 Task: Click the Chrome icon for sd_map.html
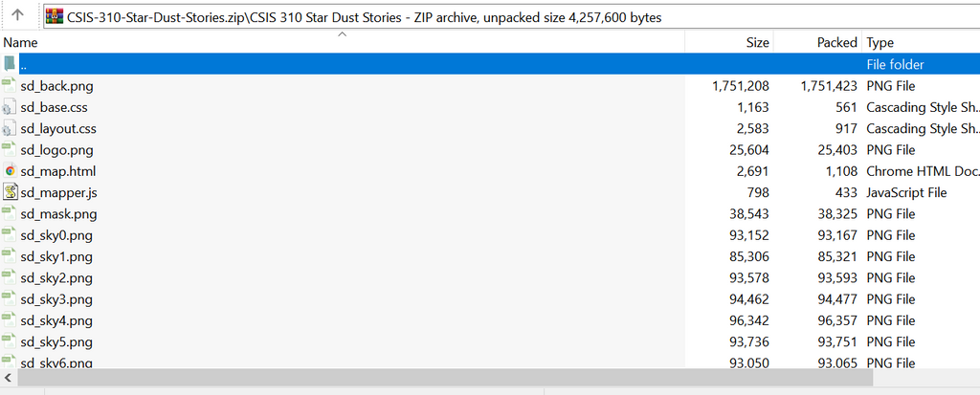[x=10, y=171]
